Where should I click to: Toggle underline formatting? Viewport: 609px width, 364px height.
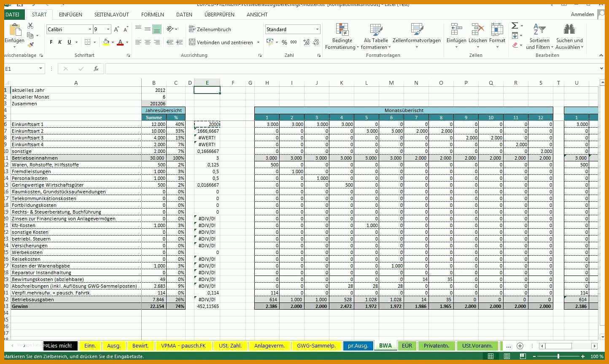click(x=69, y=42)
